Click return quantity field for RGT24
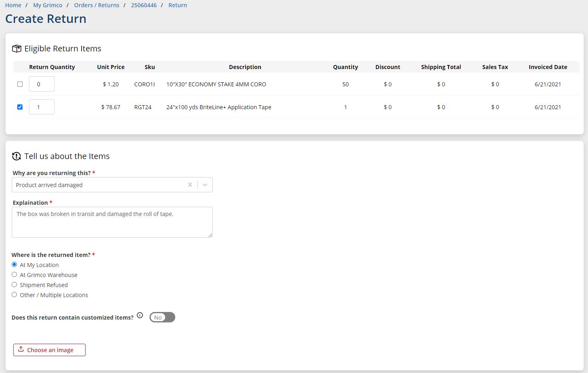 click(42, 107)
